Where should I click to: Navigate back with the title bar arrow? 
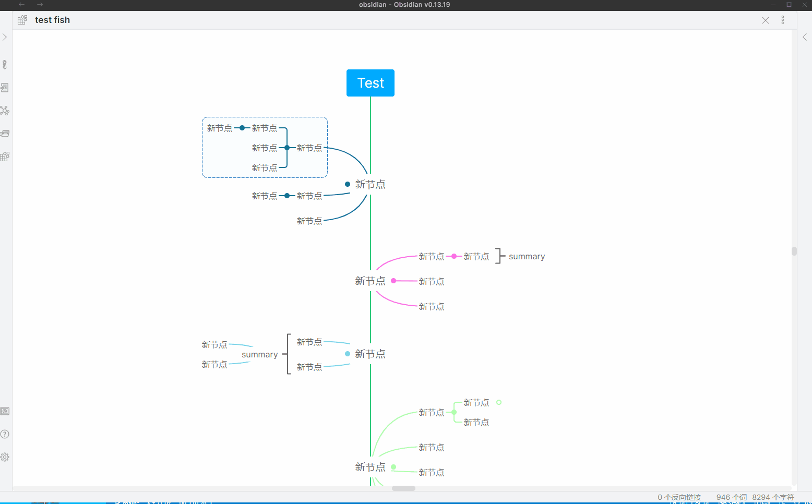(x=22, y=4)
